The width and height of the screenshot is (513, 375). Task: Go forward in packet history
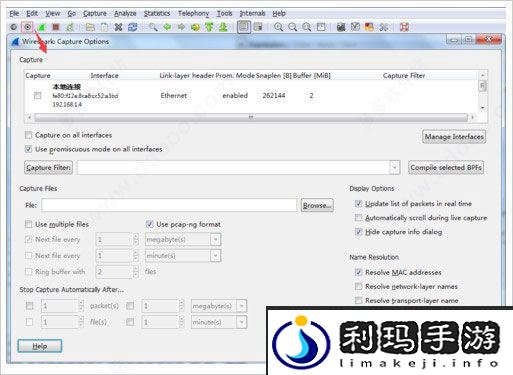pyautogui.click(x=181, y=27)
